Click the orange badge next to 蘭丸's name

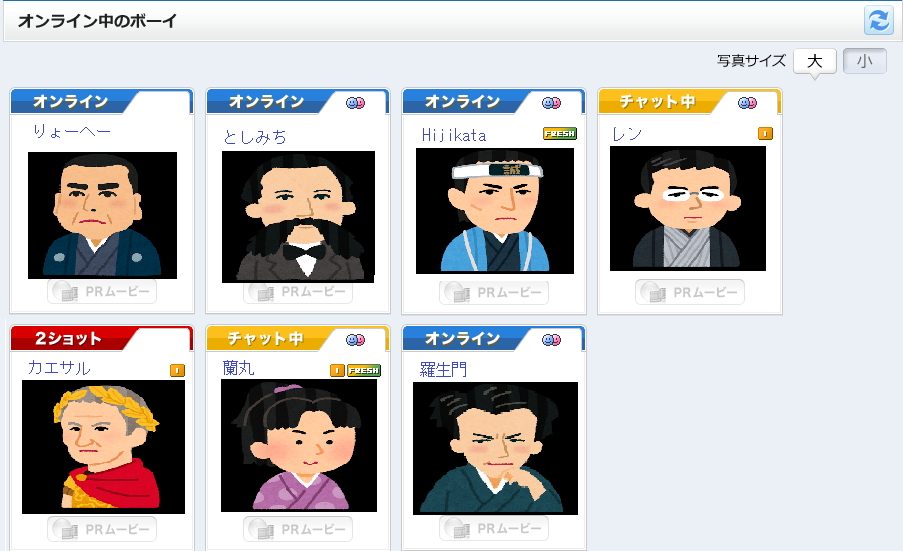(x=337, y=370)
